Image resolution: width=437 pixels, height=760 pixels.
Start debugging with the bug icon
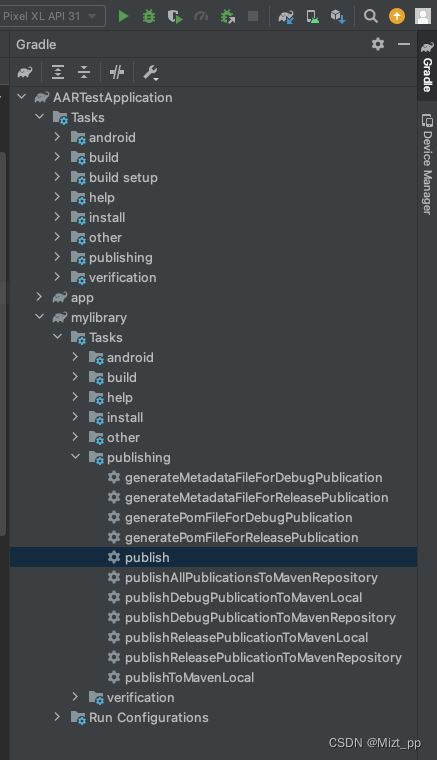pyautogui.click(x=149, y=16)
